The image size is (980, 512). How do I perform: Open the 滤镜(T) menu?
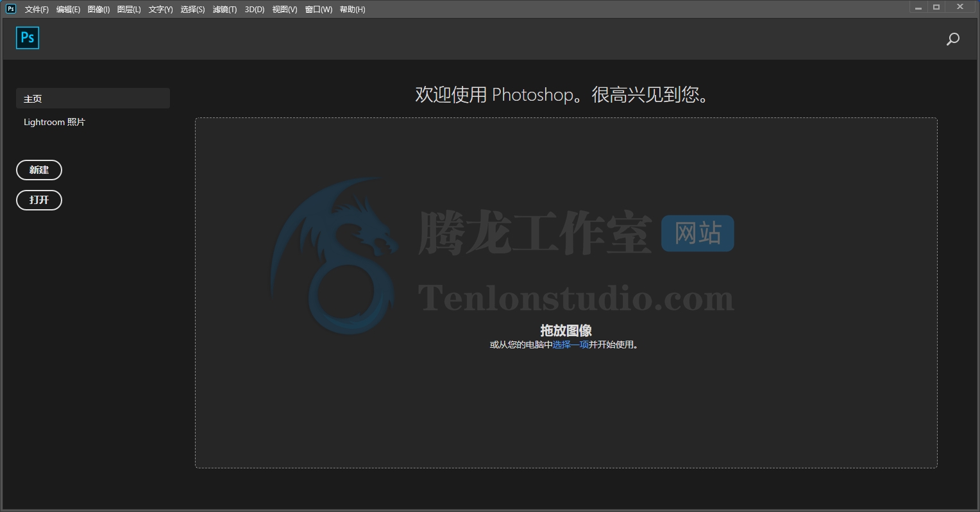coord(224,10)
